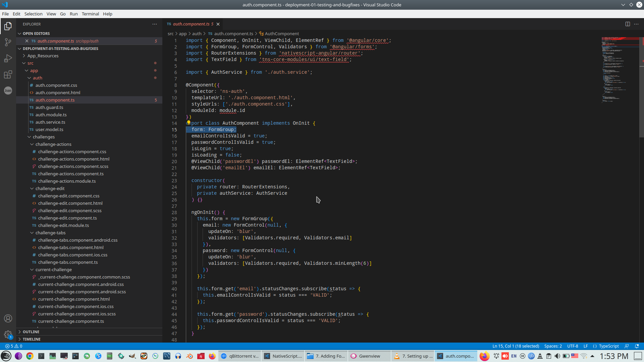Image resolution: width=644 pixels, height=362 pixels.
Task: Expand the OUTLINE section
Action: (x=31, y=332)
